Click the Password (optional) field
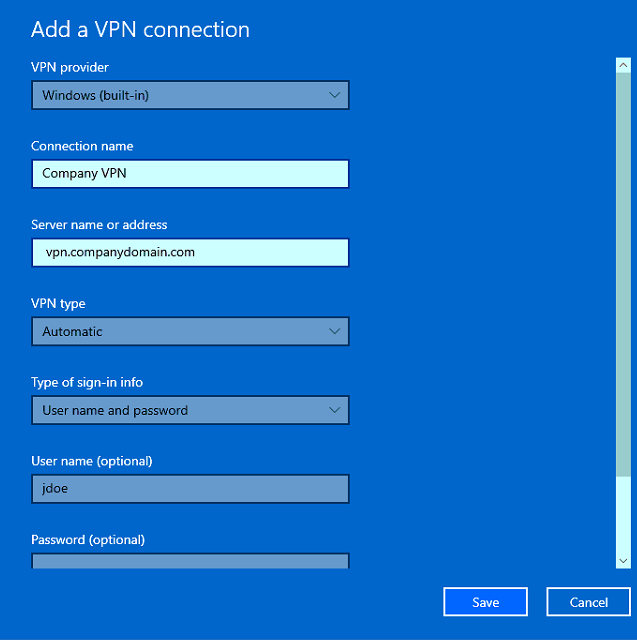The image size is (637, 640). click(x=190, y=561)
